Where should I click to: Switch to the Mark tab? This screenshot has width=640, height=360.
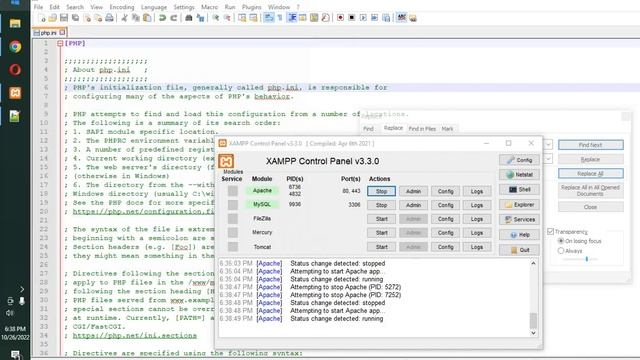[x=447, y=129]
